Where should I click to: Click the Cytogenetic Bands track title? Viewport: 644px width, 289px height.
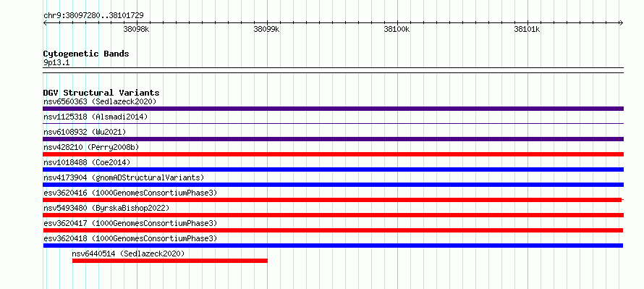coord(86,54)
